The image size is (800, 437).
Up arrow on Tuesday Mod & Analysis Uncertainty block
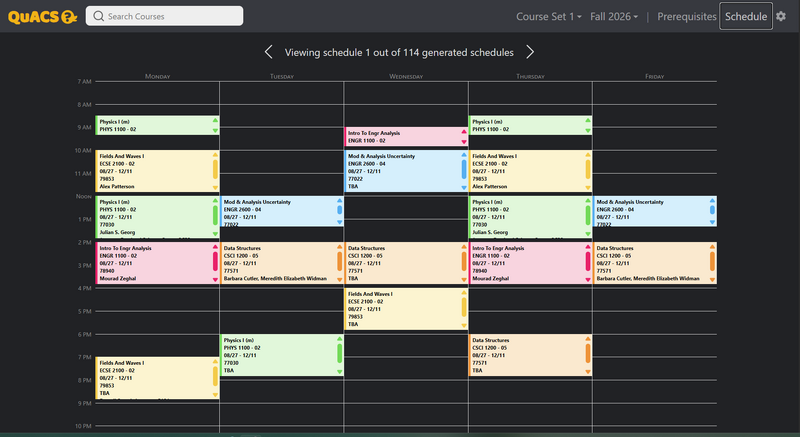(x=339, y=200)
